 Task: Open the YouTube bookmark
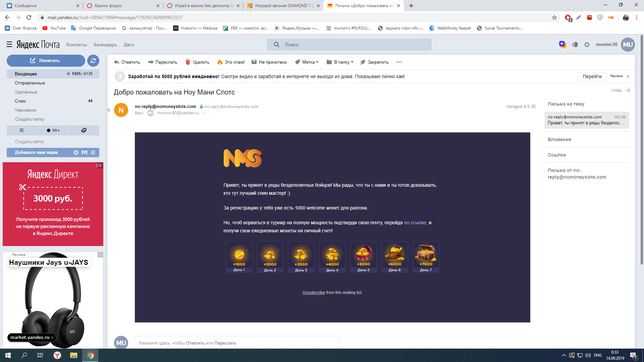(x=54, y=28)
